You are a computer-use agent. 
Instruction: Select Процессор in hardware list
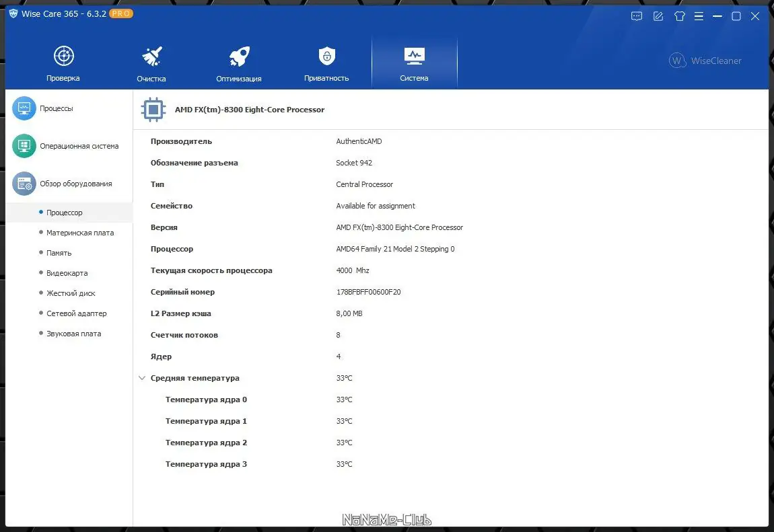pyautogui.click(x=64, y=213)
